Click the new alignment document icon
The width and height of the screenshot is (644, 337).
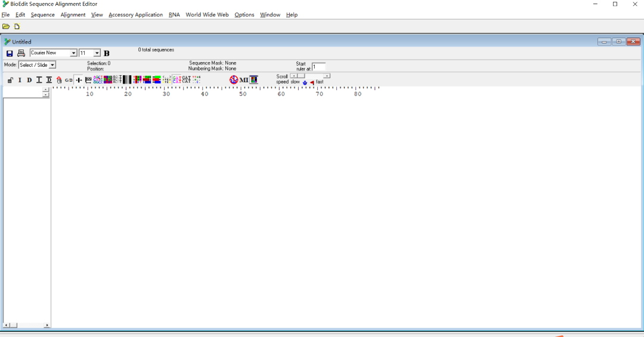[17, 26]
